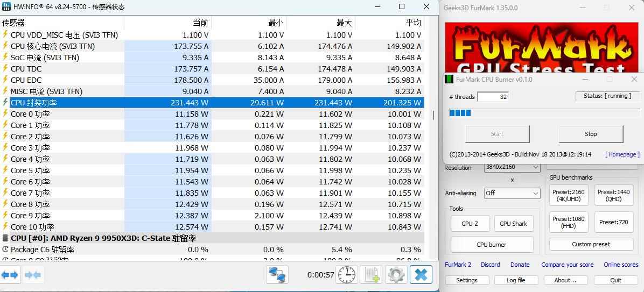Click the Custom preset button

pyautogui.click(x=591, y=244)
